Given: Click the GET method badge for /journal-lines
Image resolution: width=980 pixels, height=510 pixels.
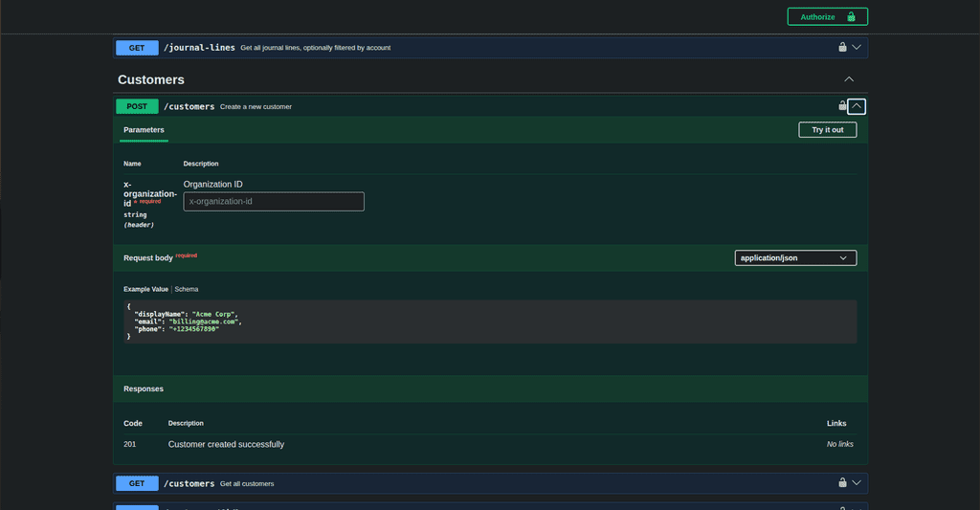Looking at the screenshot, I should coord(137,48).
